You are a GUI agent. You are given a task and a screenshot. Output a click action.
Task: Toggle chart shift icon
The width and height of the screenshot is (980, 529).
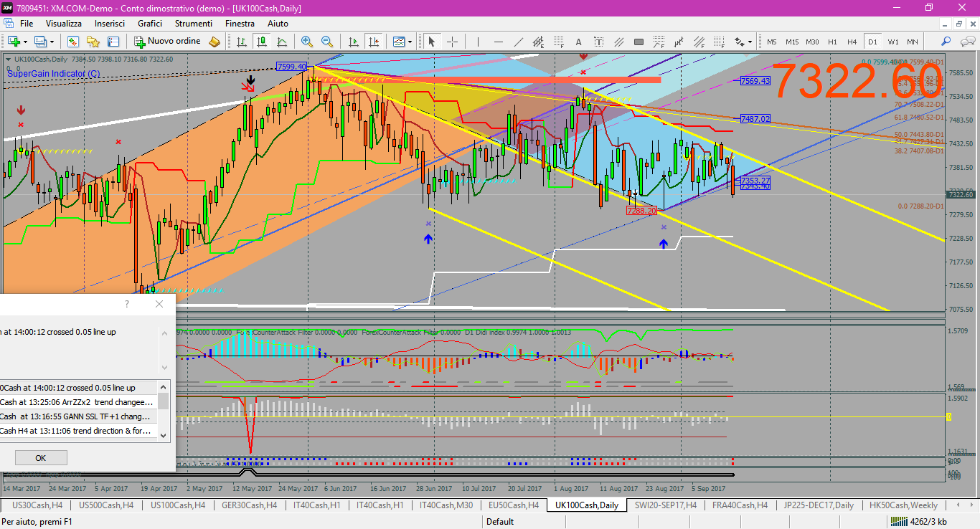tap(373, 42)
